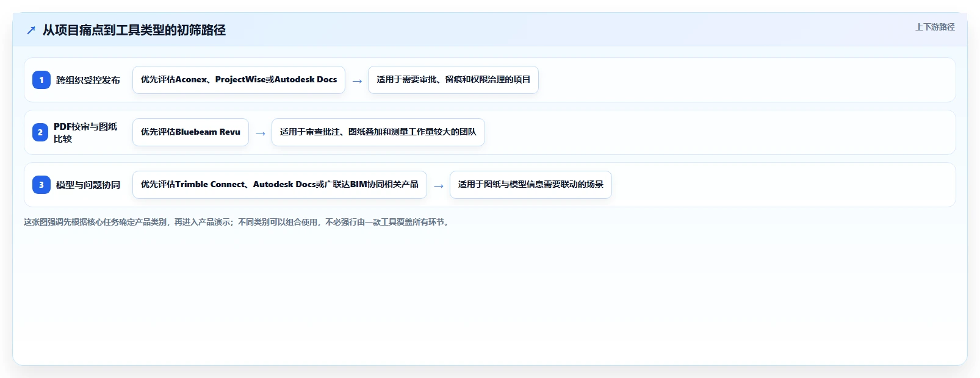Click the 跨组织受控发布 label
Screen dimensions: 980x378
pos(88,80)
